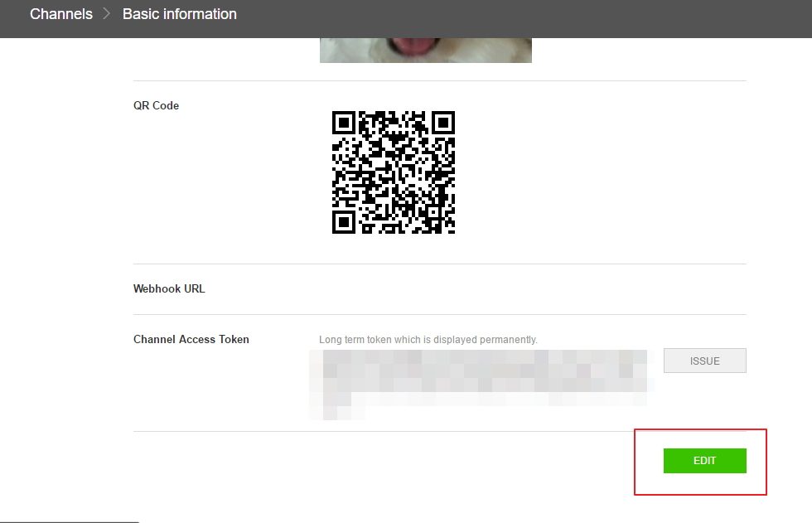
Task: Click the green EDIT button
Action: pyautogui.click(x=705, y=460)
